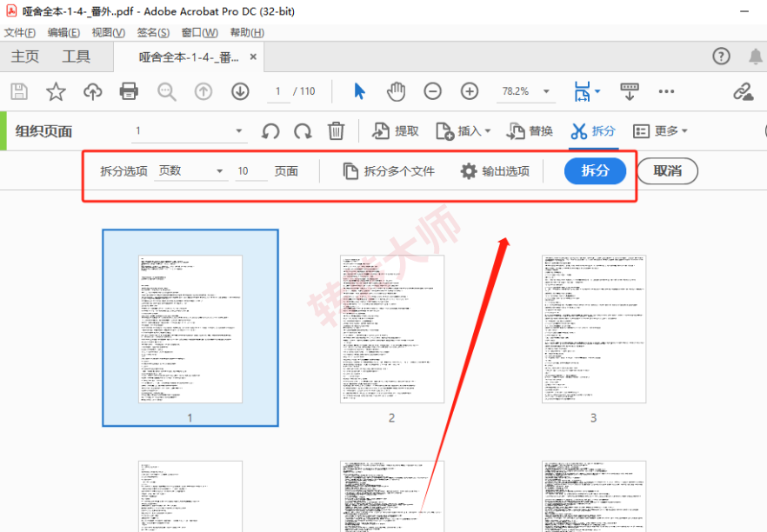Close the 哑舍全本 document tab
The height and width of the screenshot is (532, 767).
tap(253, 57)
